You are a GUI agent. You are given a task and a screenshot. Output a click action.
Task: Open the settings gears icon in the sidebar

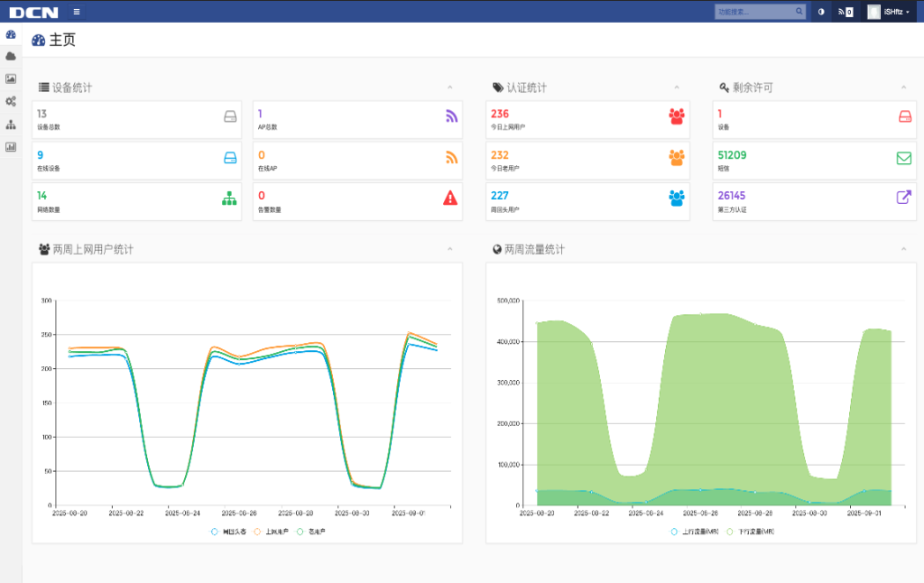[11, 101]
